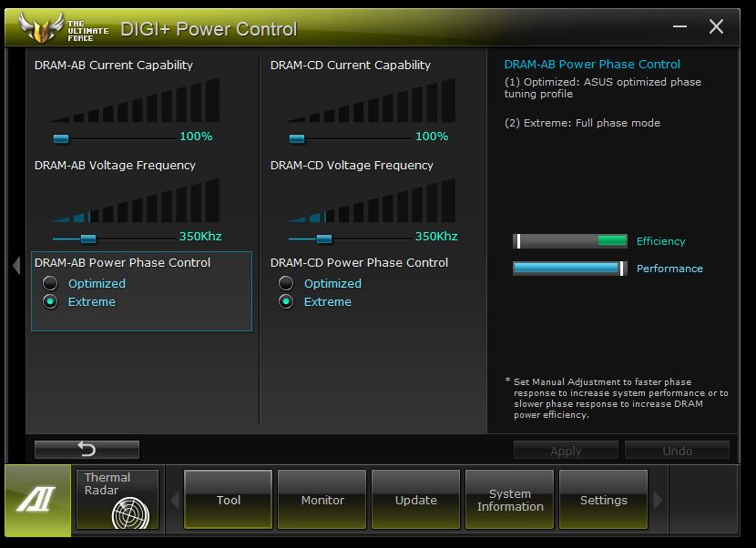Click the TUF Ultimate Force logo

click(64, 28)
